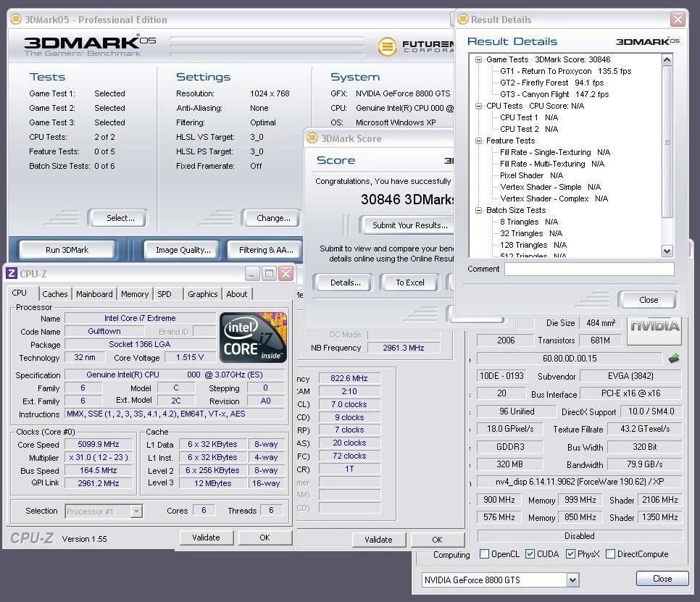The width and height of the screenshot is (700, 602).
Task: Click the To Excel button
Action: [410, 283]
